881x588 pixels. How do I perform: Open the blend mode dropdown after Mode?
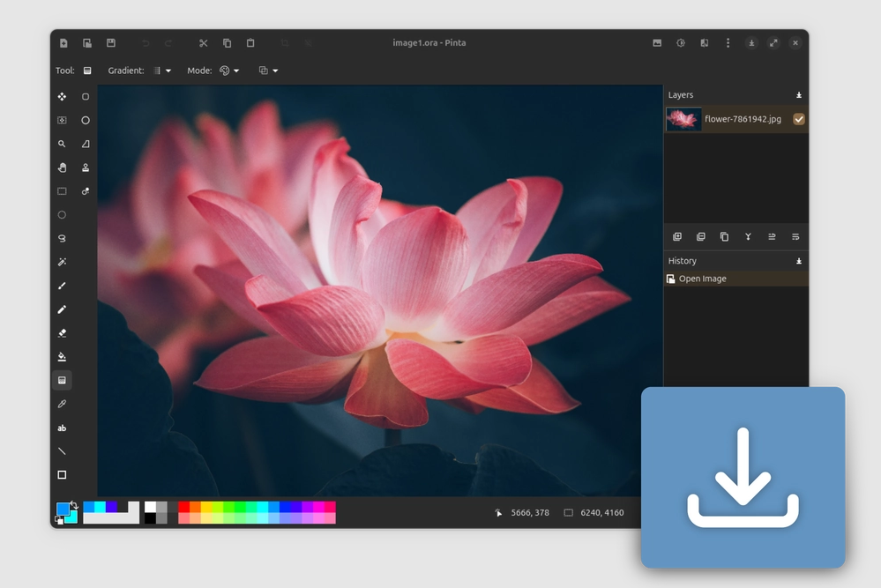(268, 71)
